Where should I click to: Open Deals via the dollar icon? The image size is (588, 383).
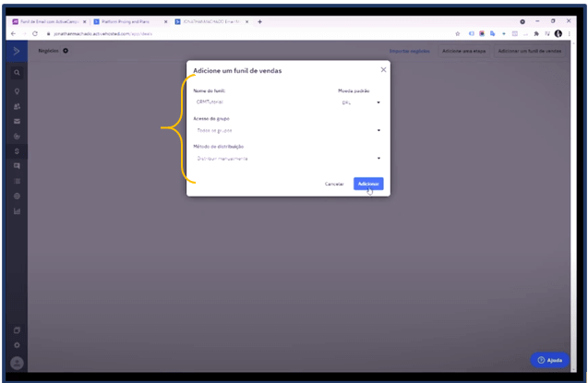(x=18, y=150)
